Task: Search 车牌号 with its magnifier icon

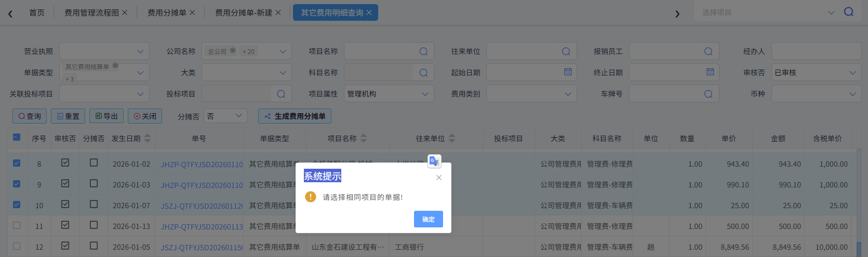Action: pyautogui.click(x=708, y=94)
